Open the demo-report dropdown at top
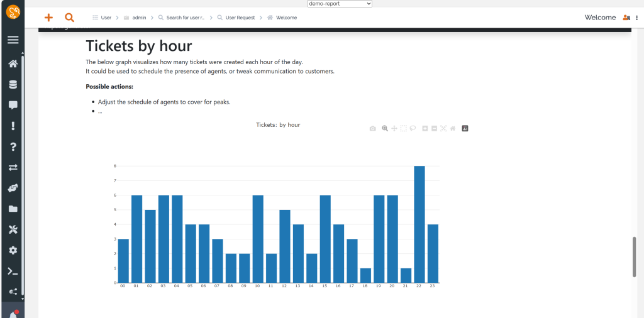 [x=340, y=4]
